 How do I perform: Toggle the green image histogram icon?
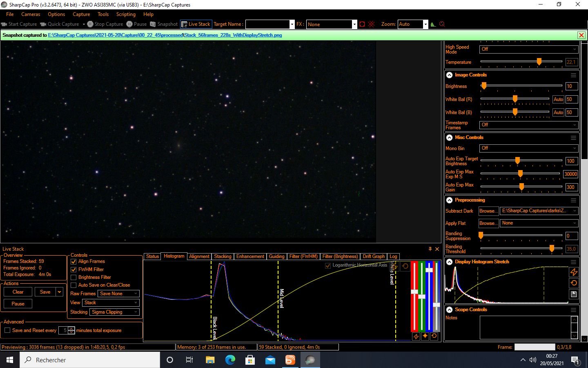pos(433,24)
